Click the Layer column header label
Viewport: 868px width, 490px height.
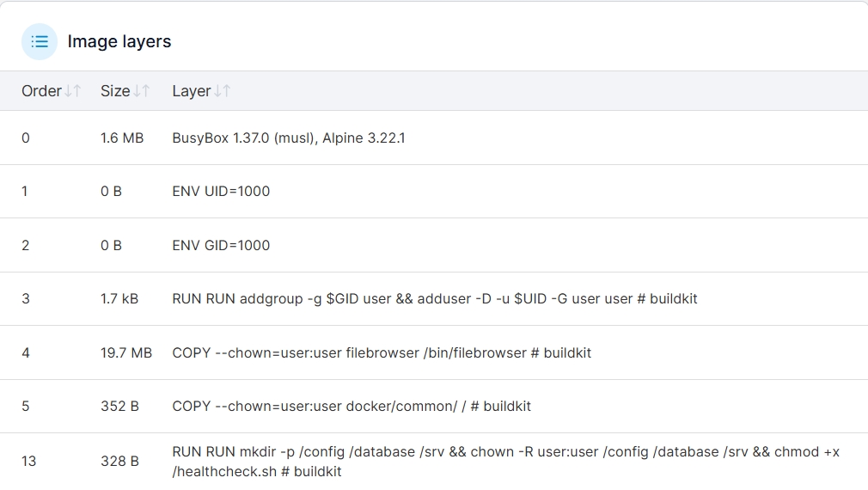pyautogui.click(x=191, y=91)
